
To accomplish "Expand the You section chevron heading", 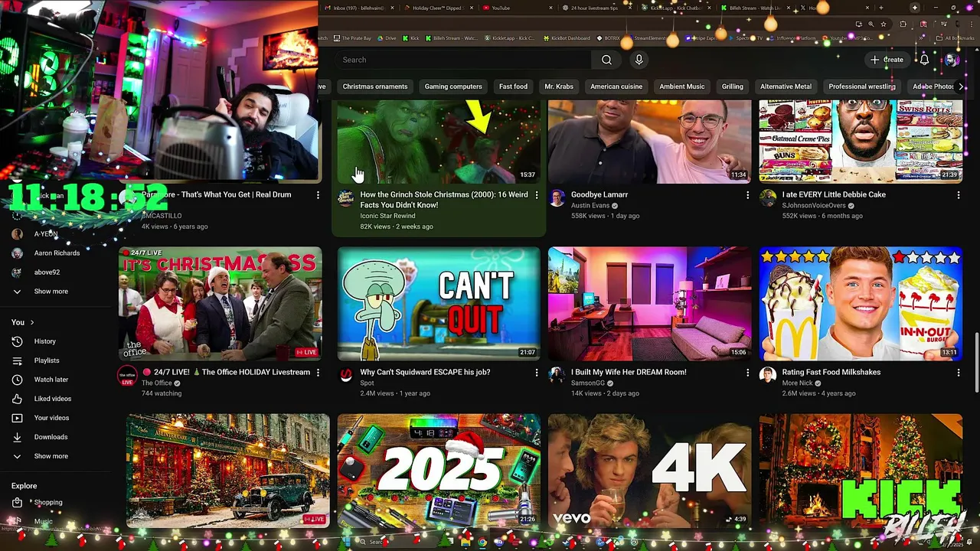I will point(23,322).
